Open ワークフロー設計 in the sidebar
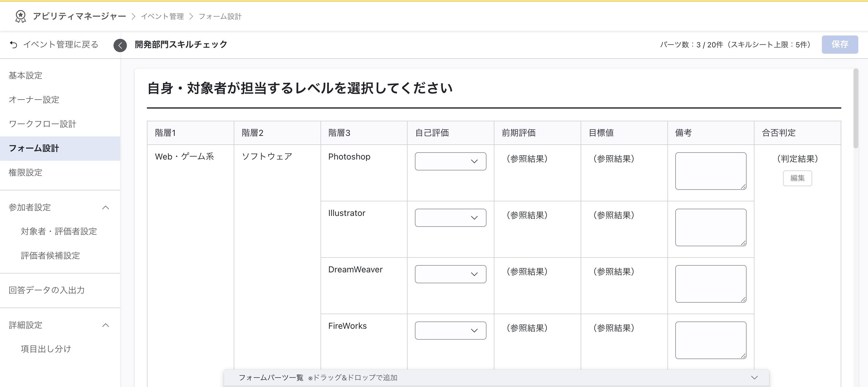The image size is (868, 387). tap(42, 124)
